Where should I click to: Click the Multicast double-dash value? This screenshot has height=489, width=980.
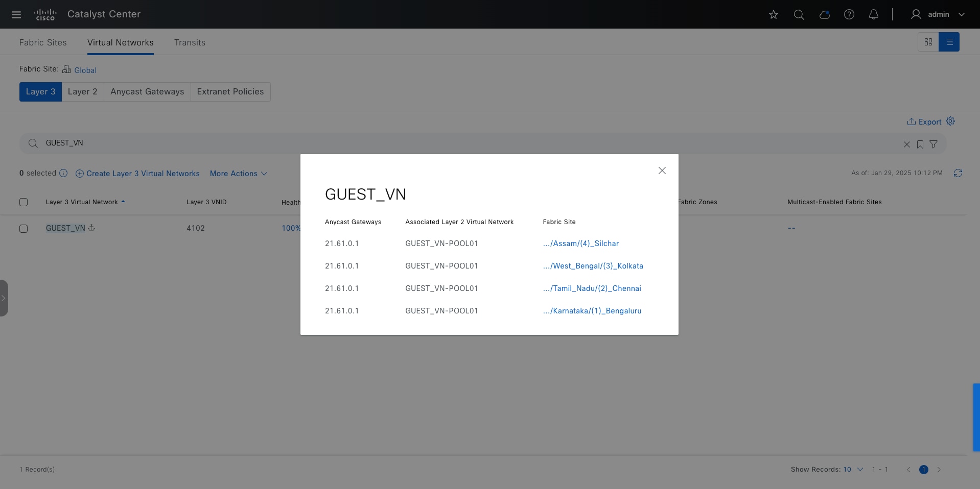coord(791,228)
